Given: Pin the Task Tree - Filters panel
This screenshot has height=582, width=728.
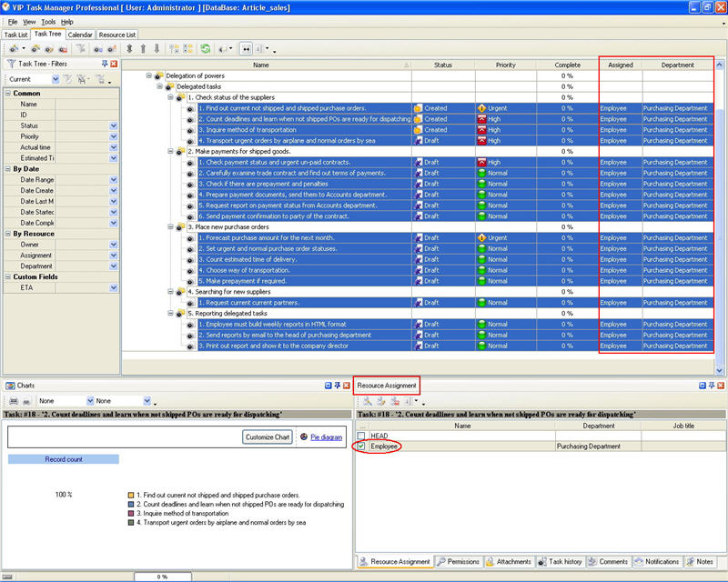Looking at the screenshot, I should (x=105, y=64).
